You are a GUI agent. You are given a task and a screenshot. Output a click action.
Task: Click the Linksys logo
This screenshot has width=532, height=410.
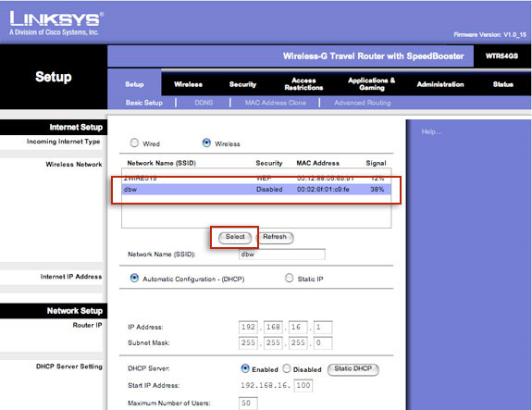56,23
